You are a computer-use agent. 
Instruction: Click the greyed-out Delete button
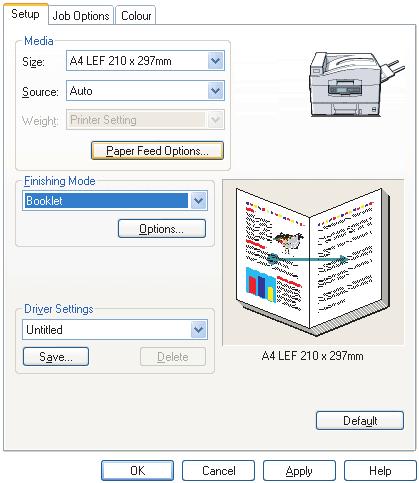pos(173,357)
